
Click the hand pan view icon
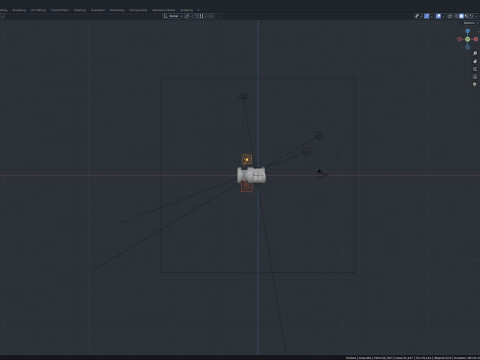(x=475, y=61)
